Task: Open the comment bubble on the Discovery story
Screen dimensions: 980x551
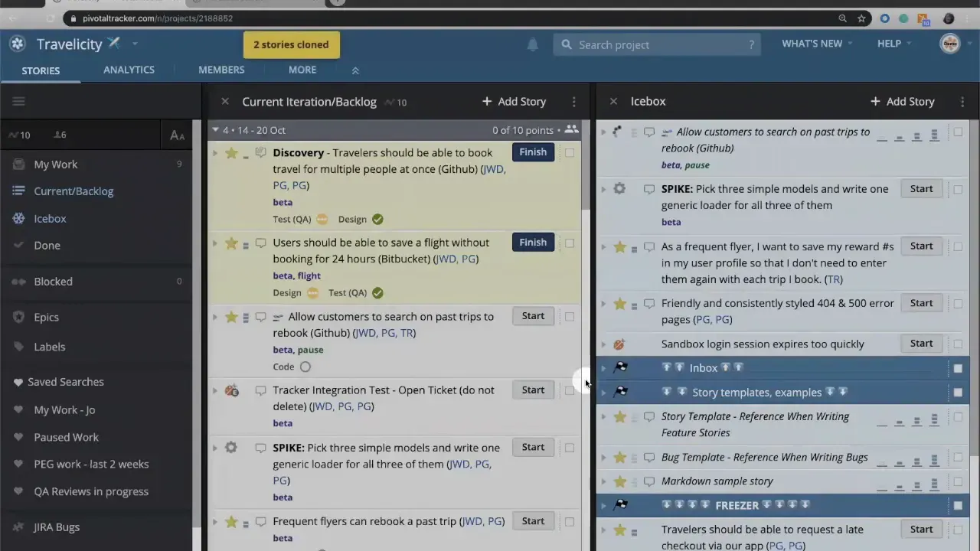Action: [260, 152]
